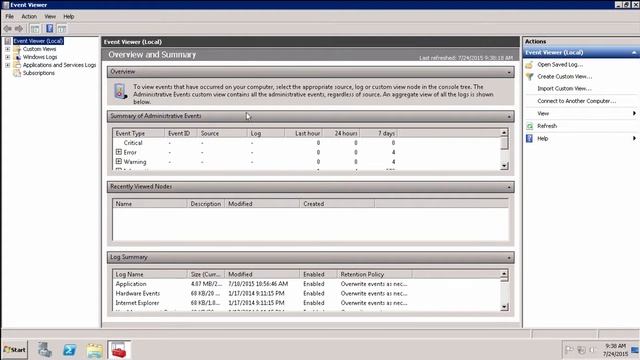Open Windows Explorer from taskbar
The height and width of the screenshot is (360, 640).
pyautogui.click(x=94, y=350)
